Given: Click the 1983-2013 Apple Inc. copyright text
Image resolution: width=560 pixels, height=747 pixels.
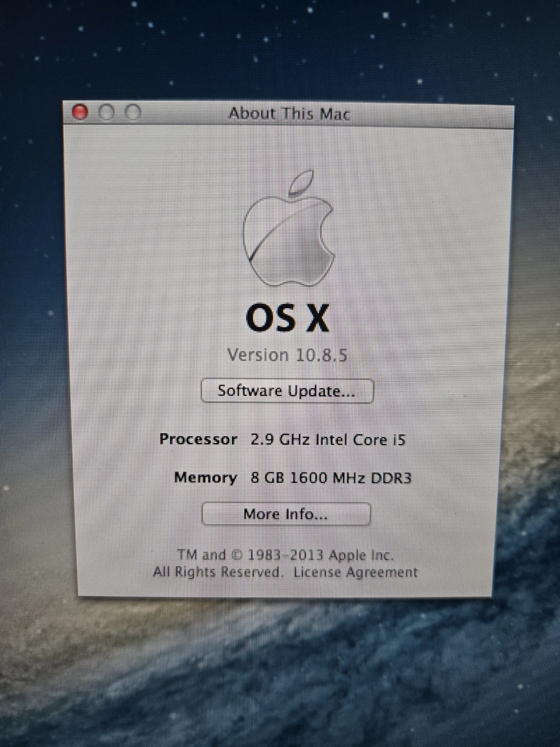Looking at the screenshot, I should [x=286, y=555].
